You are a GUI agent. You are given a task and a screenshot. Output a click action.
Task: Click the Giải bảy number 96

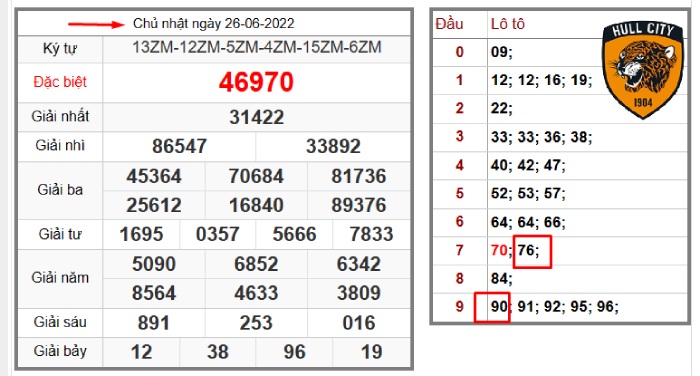coord(294,352)
